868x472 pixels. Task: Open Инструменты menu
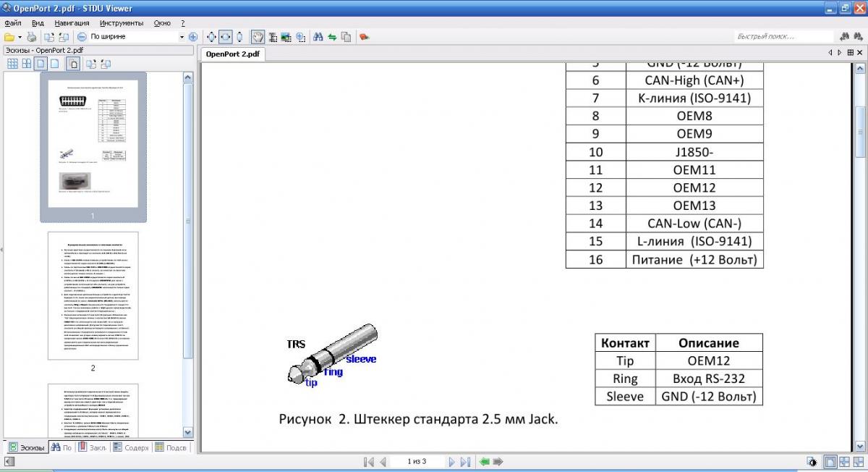coord(122,23)
